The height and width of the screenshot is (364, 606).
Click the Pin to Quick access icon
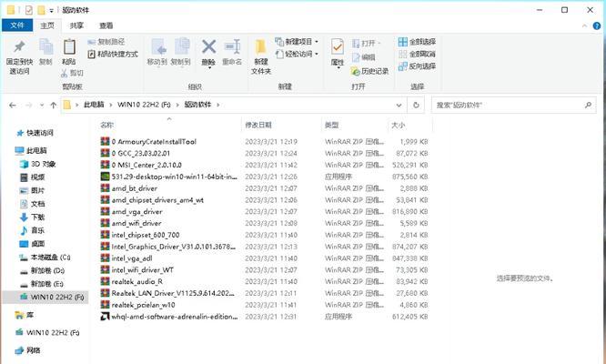click(19, 46)
